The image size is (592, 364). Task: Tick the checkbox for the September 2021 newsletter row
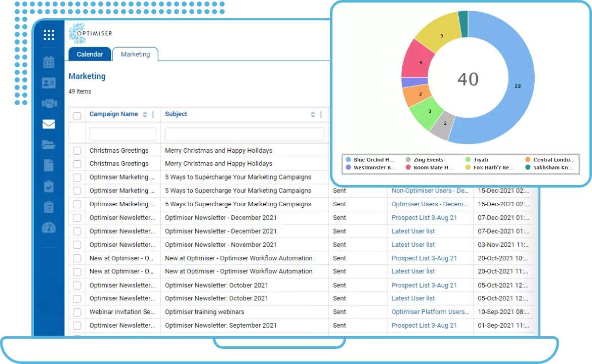(x=77, y=326)
